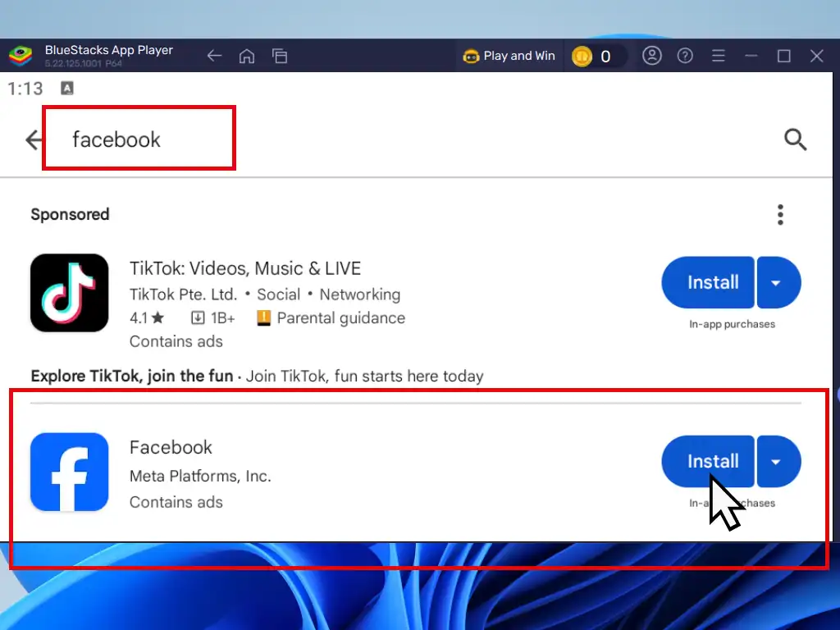Image resolution: width=840 pixels, height=630 pixels.
Task: Click the facebook search text field
Action: point(139,139)
